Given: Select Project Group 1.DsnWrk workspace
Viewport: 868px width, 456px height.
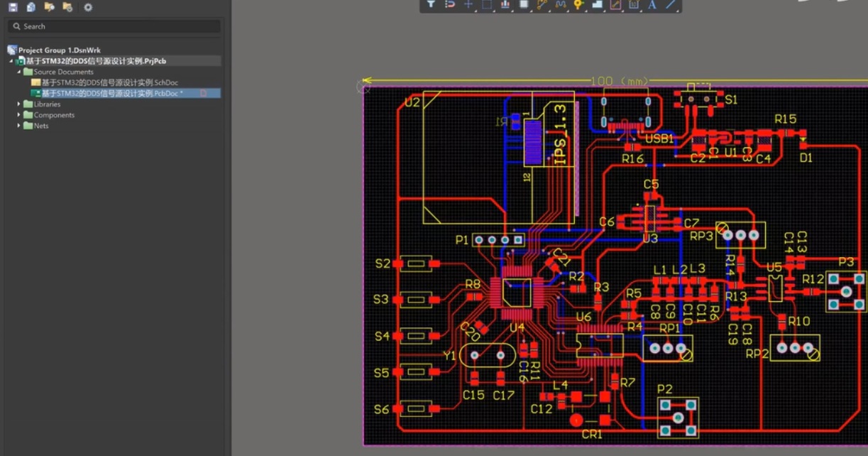Looking at the screenshot, I should coord(59,50).
